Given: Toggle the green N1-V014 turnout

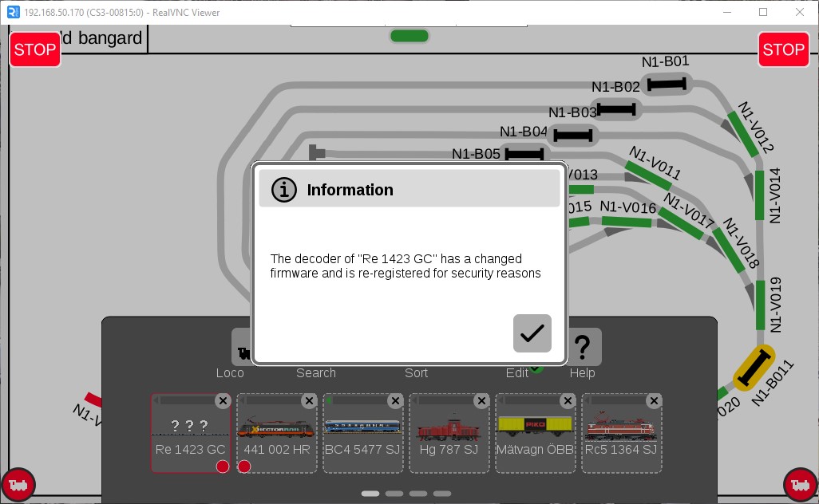Looking at the screenshot, I should click(x=759, y=195).
